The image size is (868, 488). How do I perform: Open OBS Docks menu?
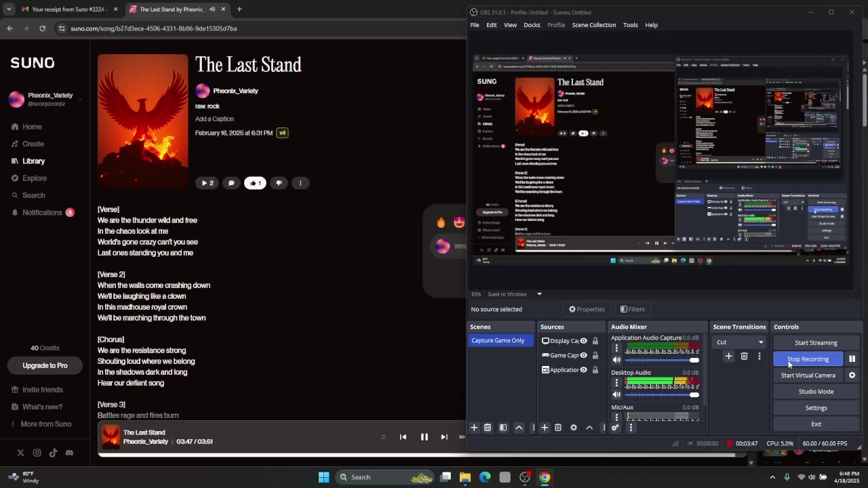click(532, 25)
